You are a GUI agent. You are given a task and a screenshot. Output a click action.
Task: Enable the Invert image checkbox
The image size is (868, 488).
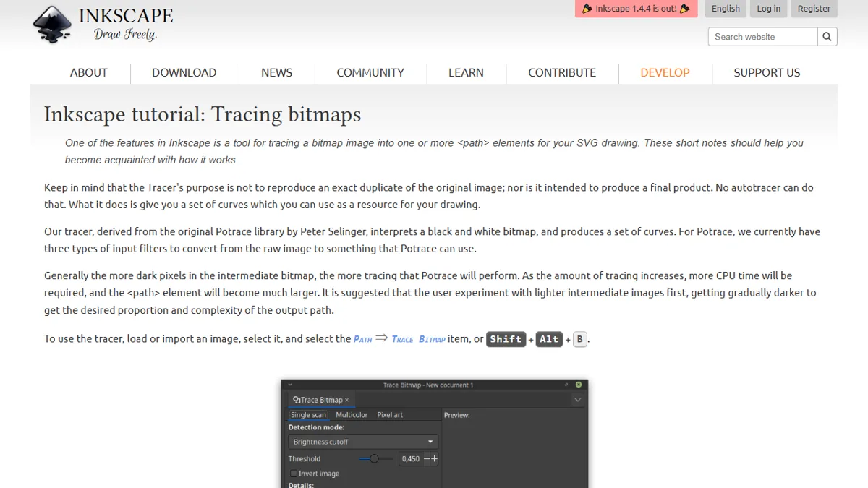click(294, 474)
